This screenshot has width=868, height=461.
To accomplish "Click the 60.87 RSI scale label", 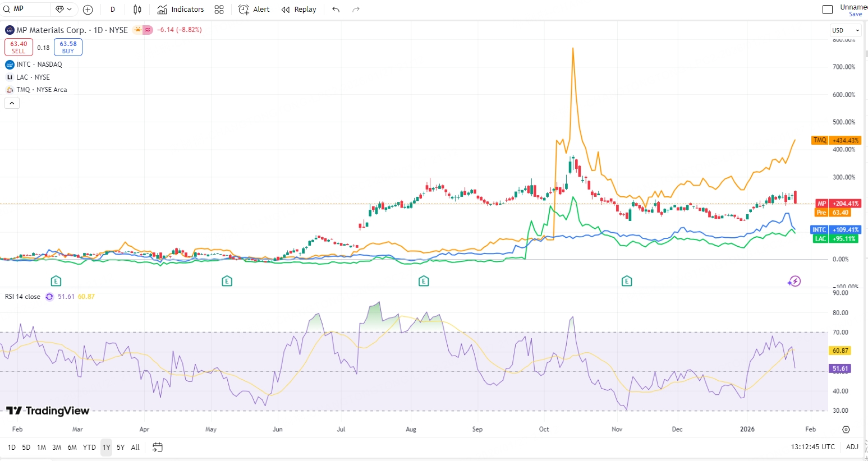I will click(840, 351).
